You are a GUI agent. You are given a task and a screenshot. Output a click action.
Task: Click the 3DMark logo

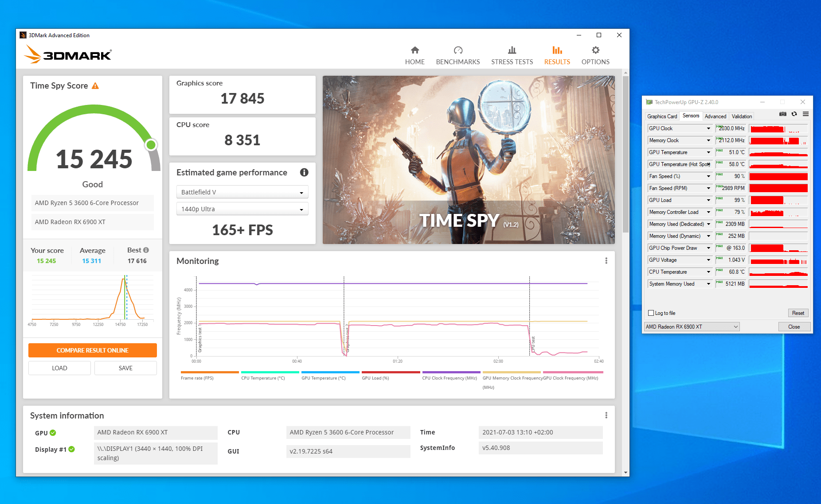[68, 54]
